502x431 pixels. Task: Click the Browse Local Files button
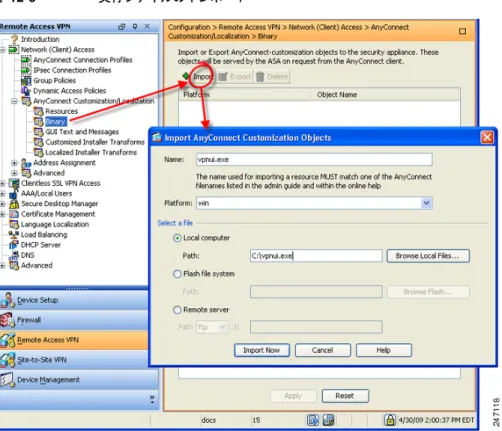point(428,256)
